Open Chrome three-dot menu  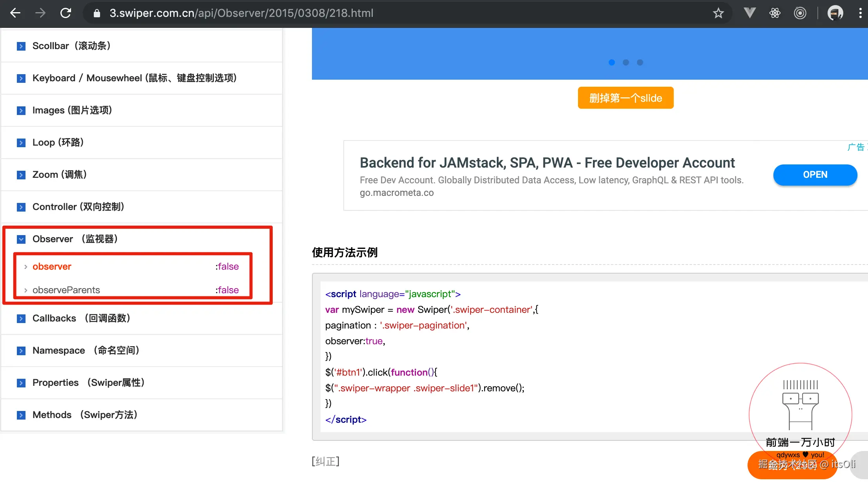tap(860, 13)
